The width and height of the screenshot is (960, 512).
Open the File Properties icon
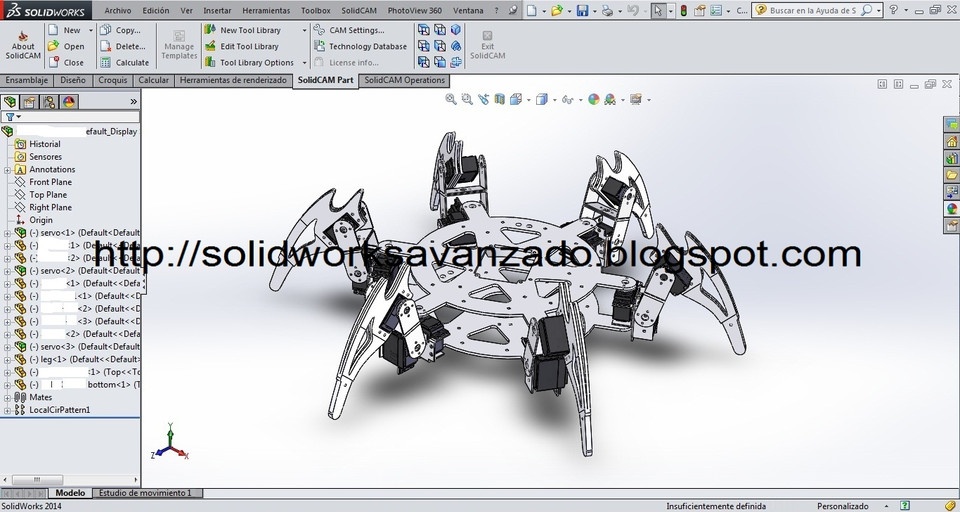pyautogui.click(x=700, y=10)
